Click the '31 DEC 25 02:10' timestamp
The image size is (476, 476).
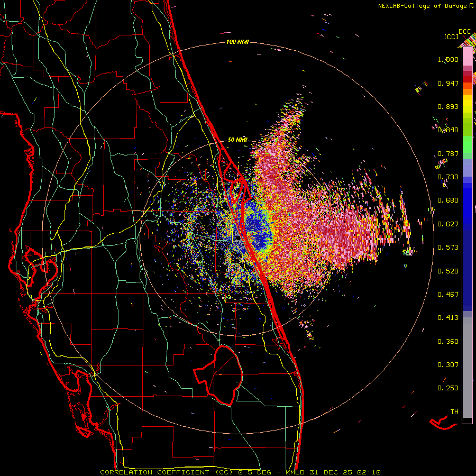coord(345,472)
